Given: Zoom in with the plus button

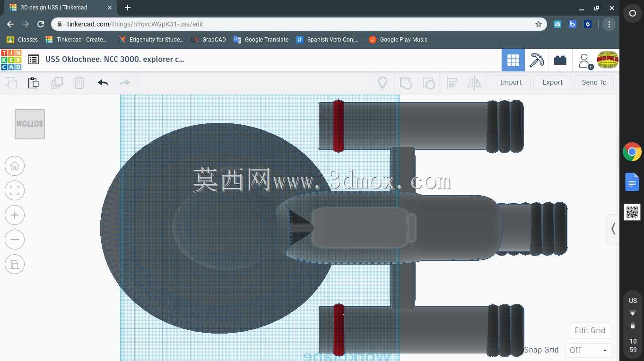Looking at the screenshot, I should point(15,215).
